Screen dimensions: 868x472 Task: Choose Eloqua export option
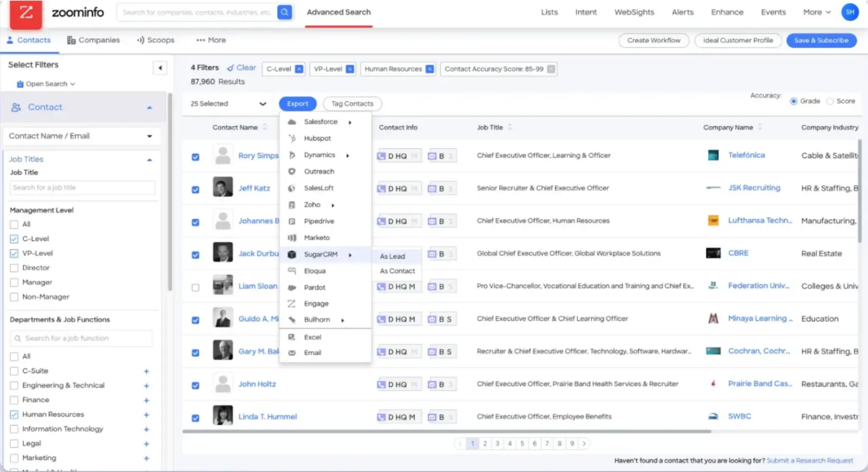[x=325, y=271]
